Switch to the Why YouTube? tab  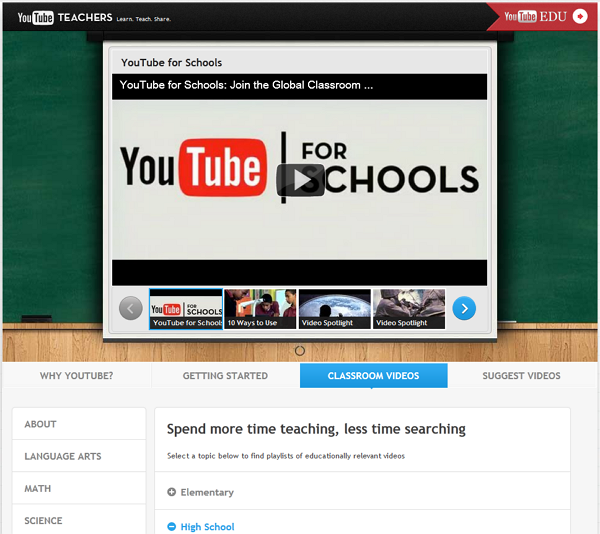coord(77,376)
